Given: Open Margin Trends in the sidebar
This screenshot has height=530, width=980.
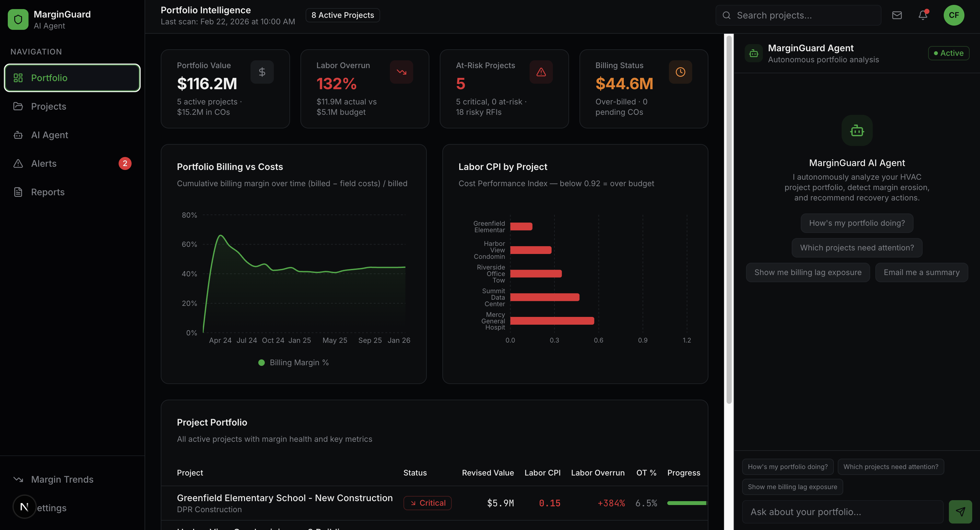Looking at the screenshot, I should (x=62, y=479).
